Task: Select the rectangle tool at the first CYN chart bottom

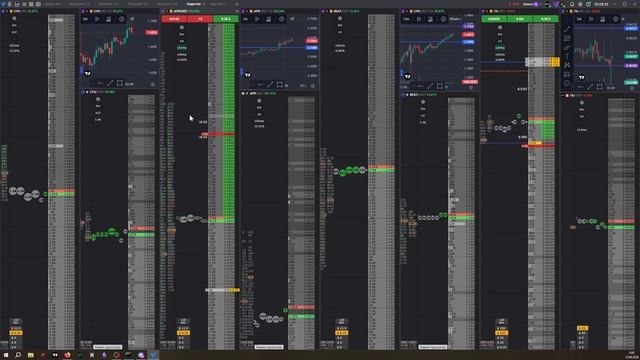Action: [120, 83]
